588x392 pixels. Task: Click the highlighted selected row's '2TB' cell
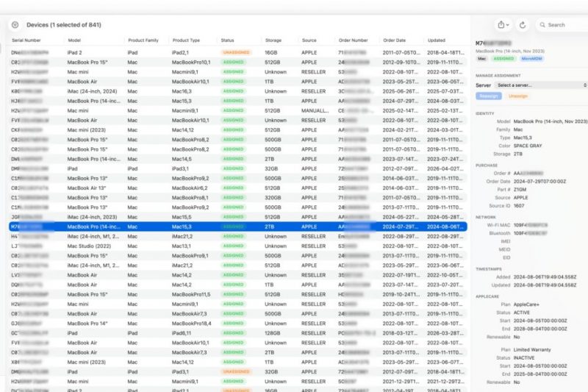tap(269, 227)
